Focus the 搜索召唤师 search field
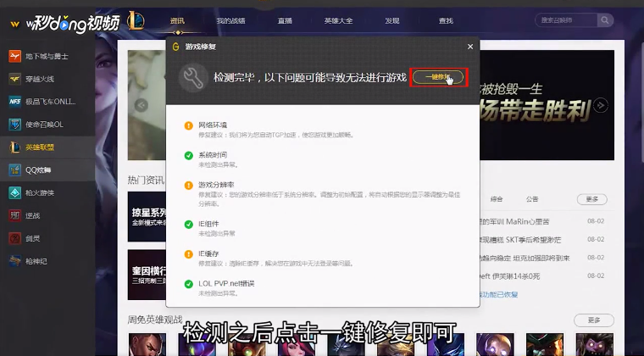644x356 pixels. click(566, 20)
